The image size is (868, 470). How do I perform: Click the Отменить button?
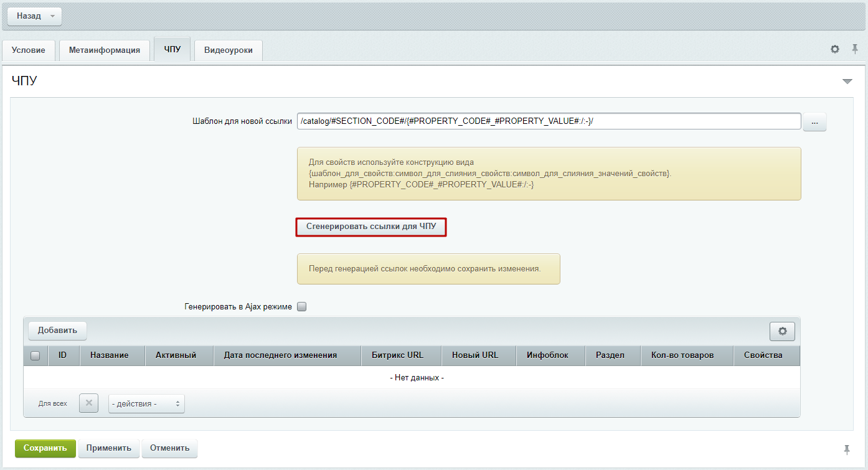point(169,448)
